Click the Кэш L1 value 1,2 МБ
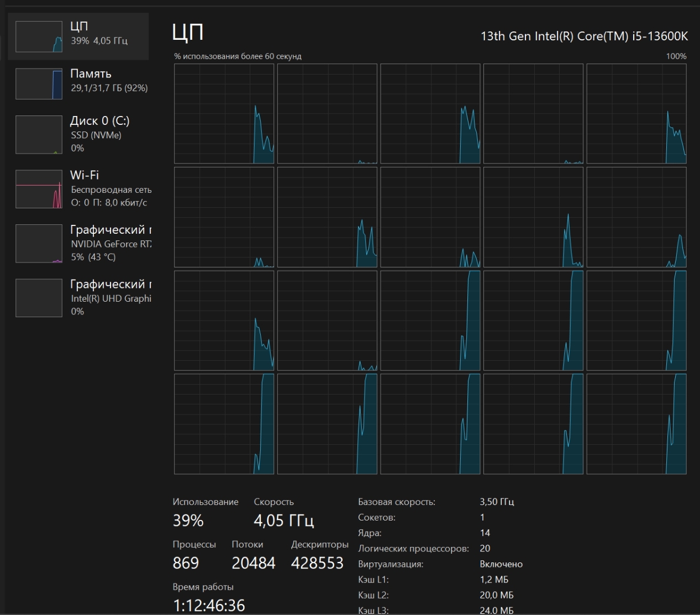The height and width of the screenshot is (615, 700). (x=494, y=580)
